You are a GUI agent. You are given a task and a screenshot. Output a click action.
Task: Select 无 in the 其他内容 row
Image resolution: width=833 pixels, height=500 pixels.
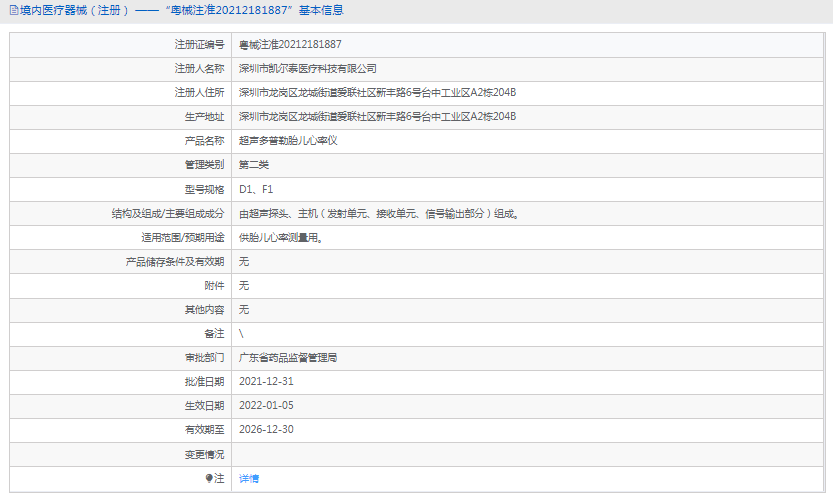244,310
